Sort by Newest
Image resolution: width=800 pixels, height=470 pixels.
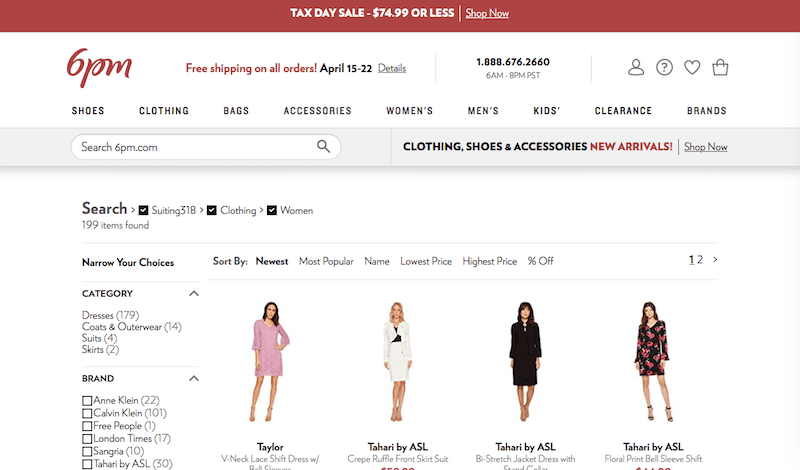click(x=272, y=261)
